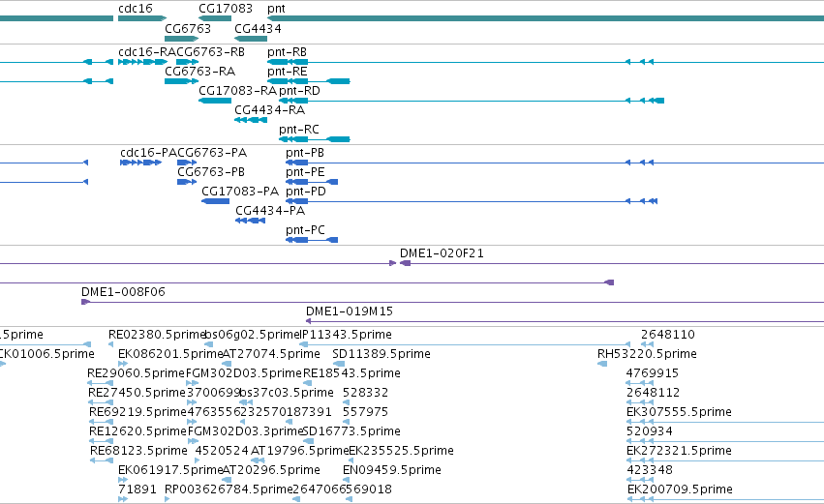The width and height of the screenshot is (824, 504).
Task: Open transcript pnt-RD label
Action: point(299,91)
